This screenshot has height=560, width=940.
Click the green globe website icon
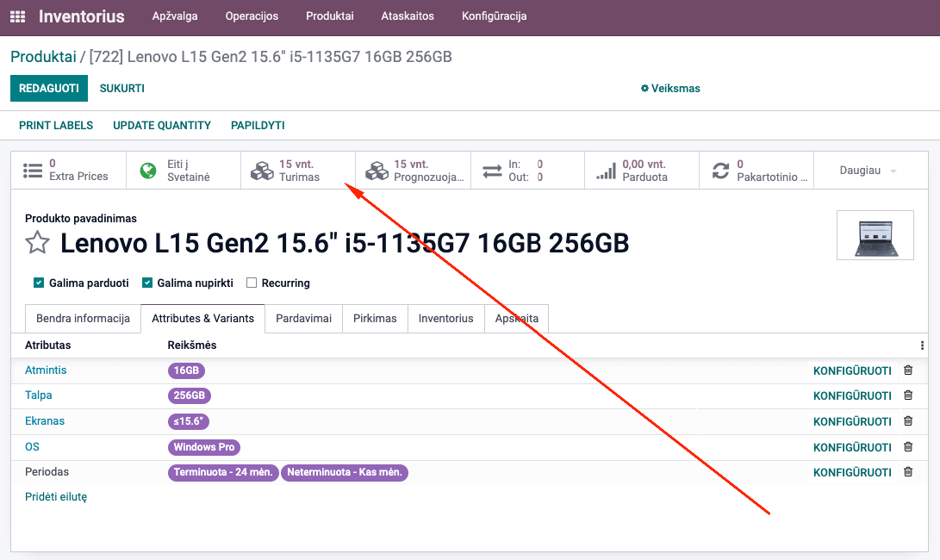pos(148,171)
